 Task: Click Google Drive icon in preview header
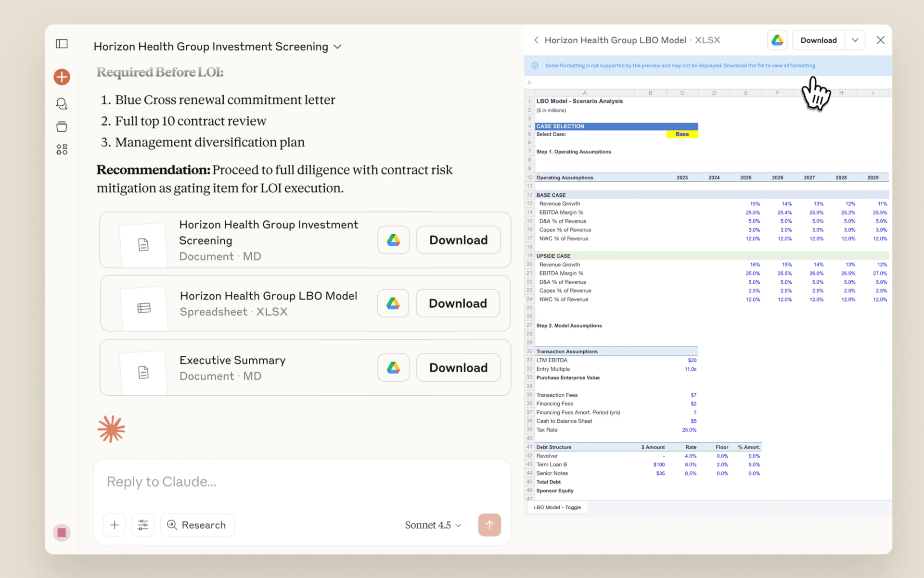pyautogui.click(x=777, y=40)
